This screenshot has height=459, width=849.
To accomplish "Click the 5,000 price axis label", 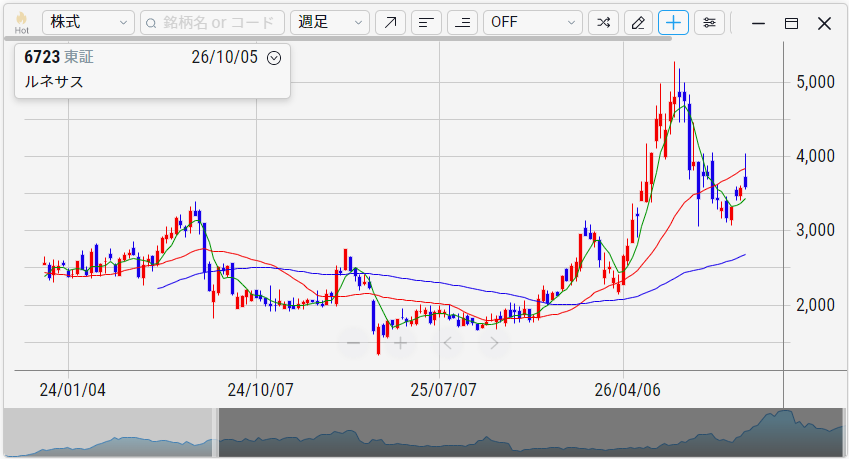I will pyautogui.click(x=815, y=82).
